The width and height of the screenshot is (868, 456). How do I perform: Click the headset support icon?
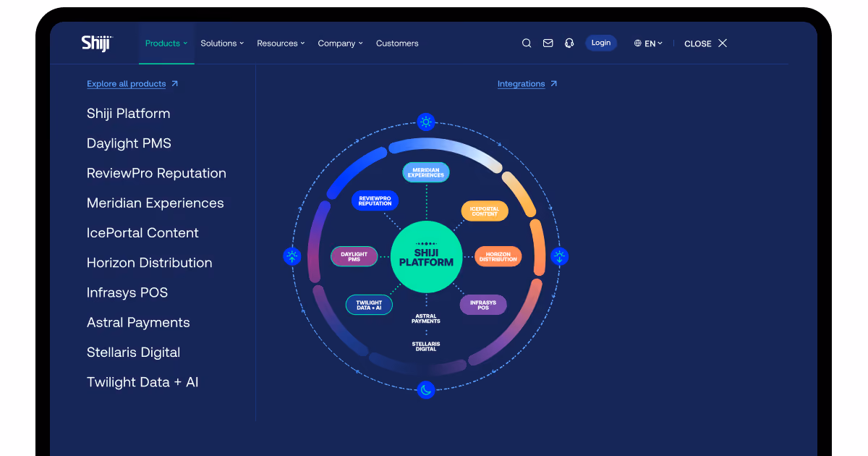click(569, 43)
